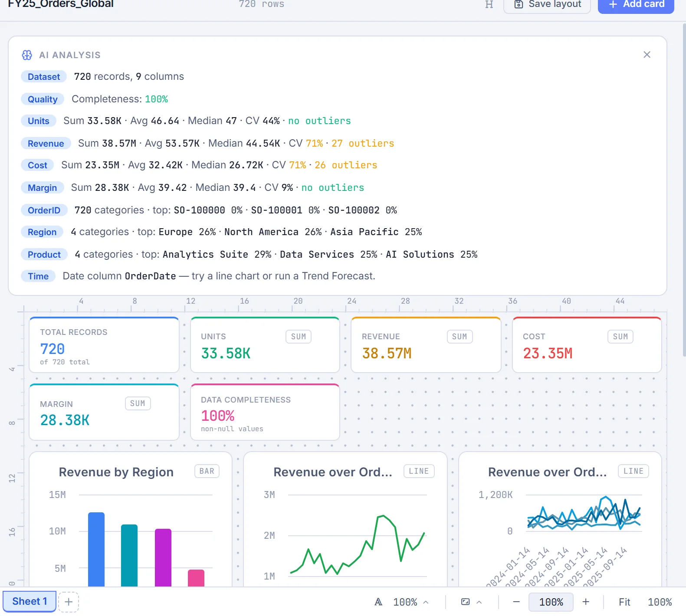
Task: Select the Product tag in AI Analysis
Action: pos(44,255)
